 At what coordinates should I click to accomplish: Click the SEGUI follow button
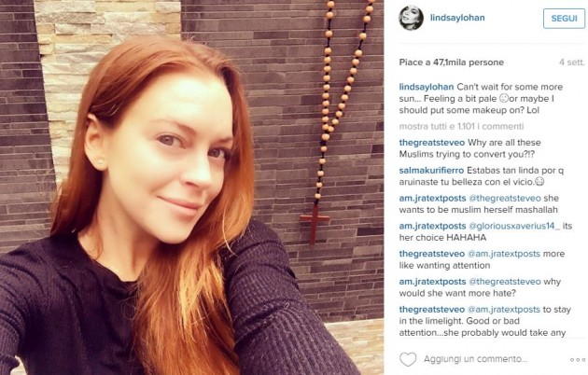(x=564, y=19)
